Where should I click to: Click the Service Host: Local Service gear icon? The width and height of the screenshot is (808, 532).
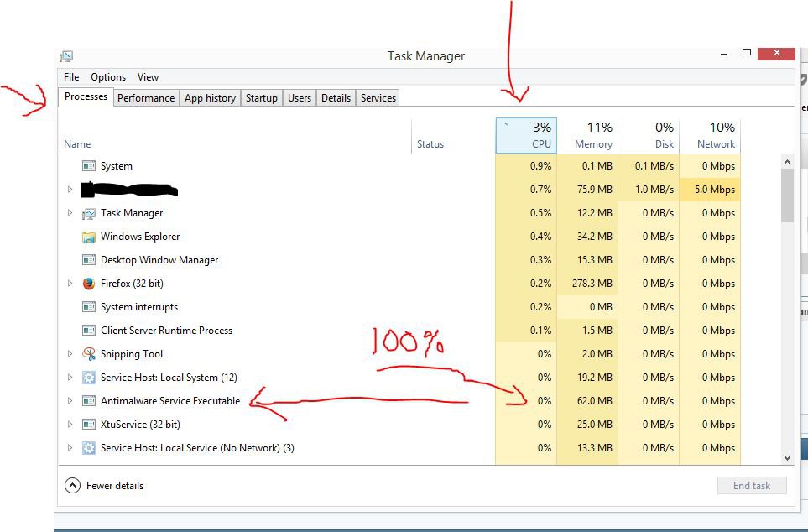coord(89,448)
